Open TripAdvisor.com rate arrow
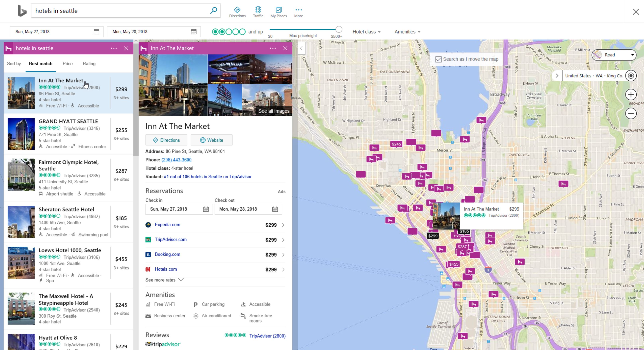The image size is (644, 350). coord(283,240)
